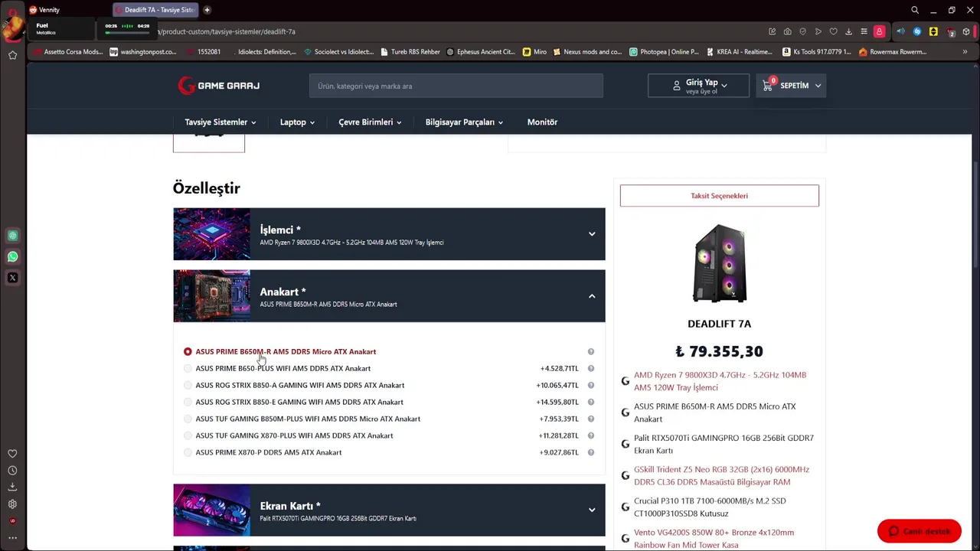Click the browser tab search magnifier icon
The width and height of the screenshot is (980, 551).
point(915,10)
